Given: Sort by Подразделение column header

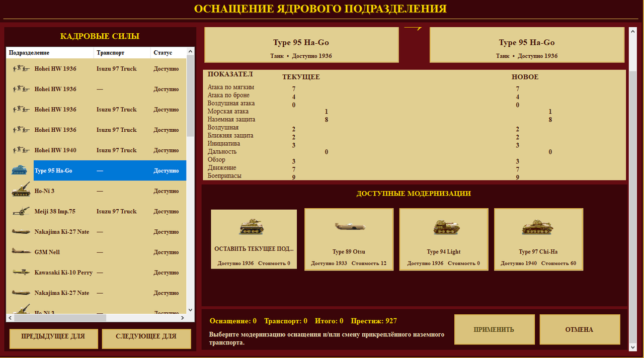Looking at the screenshot, I should coord(50,53).
